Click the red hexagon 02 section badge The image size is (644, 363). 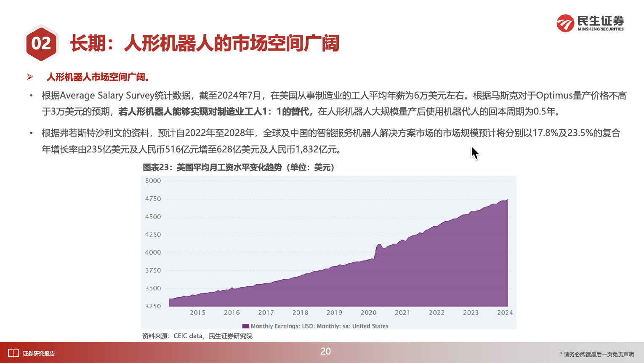coord(41,43)
